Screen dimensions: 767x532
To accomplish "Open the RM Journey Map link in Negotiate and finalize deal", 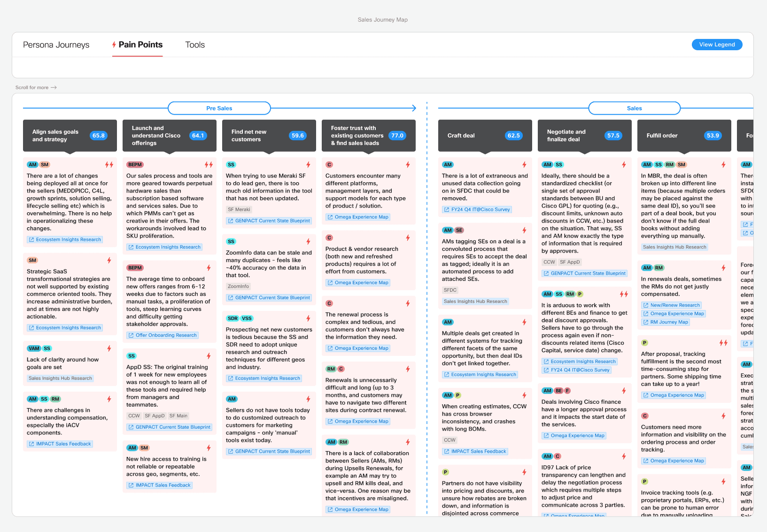I will [x=665, y=322].
